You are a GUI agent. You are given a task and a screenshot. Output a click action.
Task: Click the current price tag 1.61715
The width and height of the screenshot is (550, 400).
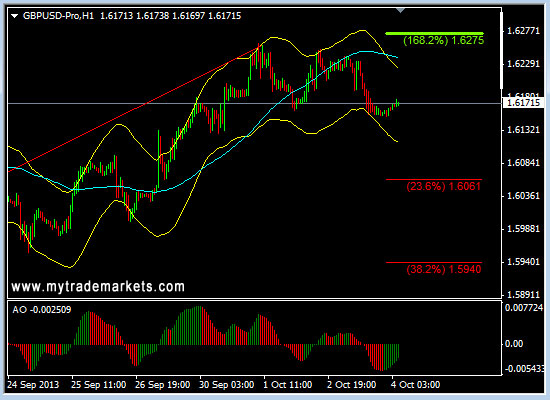coord(523,103)
